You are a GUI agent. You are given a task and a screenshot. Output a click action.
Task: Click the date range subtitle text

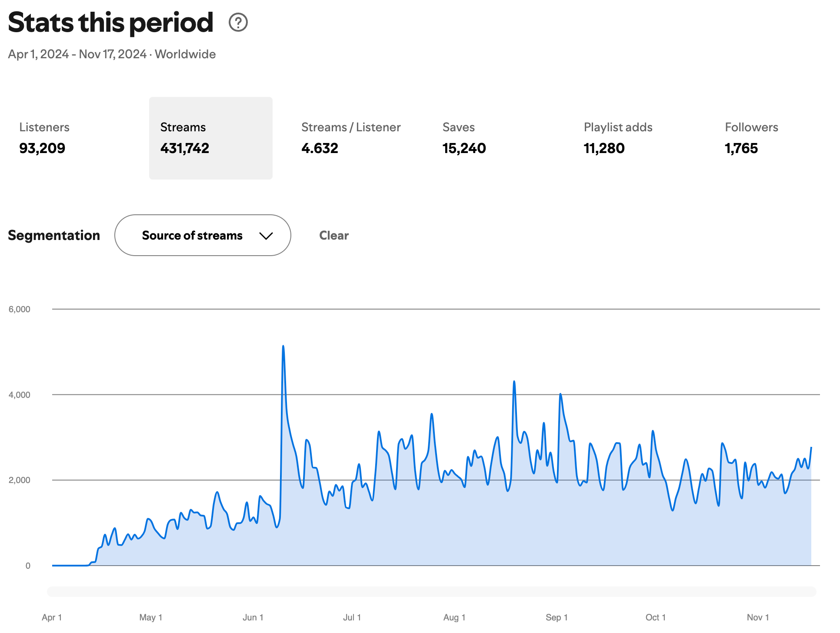[x=112, y=54]
